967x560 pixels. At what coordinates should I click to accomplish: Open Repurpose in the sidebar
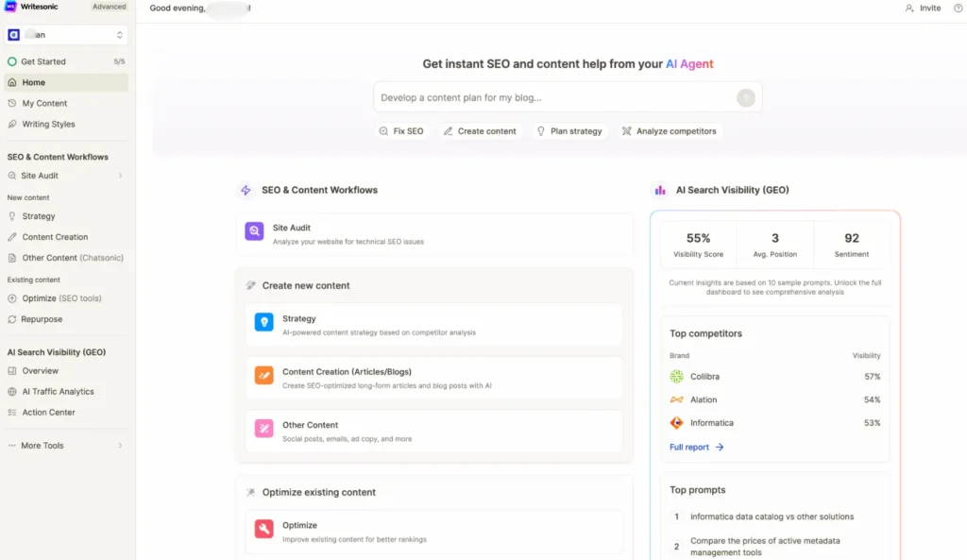[x=66, y=319]
